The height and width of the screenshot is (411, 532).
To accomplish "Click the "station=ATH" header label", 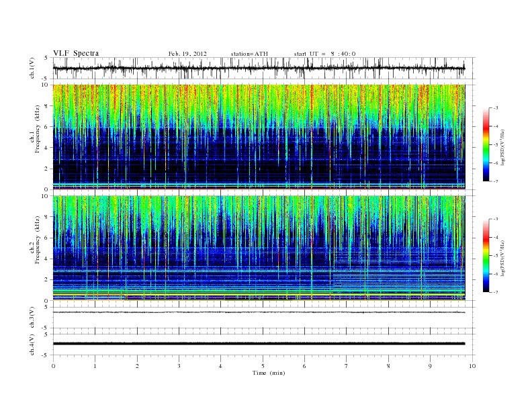I will 249,54.
